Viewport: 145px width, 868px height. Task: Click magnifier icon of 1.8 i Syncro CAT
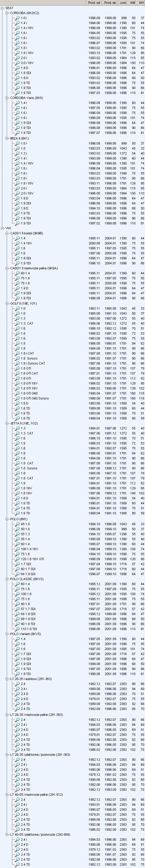(18, 363)
